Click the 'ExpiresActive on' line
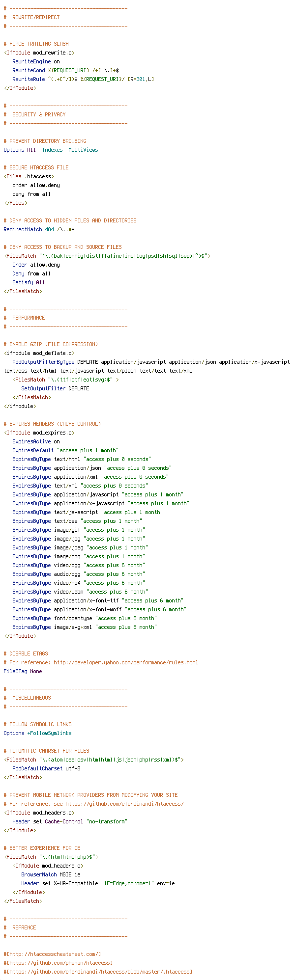The image size is (295, 980). coord(36,441)
